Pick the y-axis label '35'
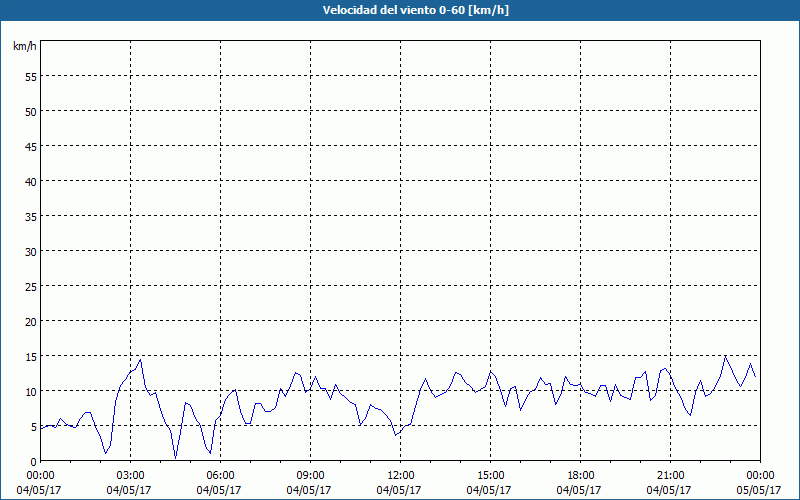The image size is (800, 500). click(x=31, y=216)
